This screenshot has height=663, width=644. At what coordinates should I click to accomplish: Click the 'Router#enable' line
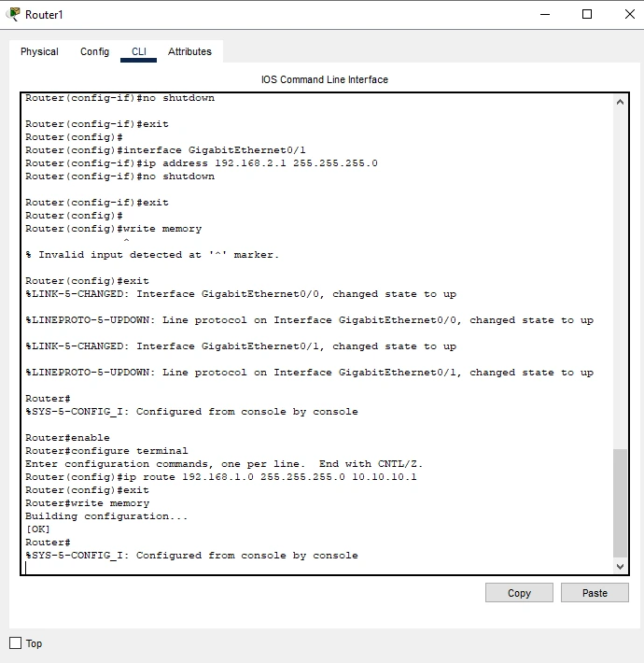(x=67, y=438)
